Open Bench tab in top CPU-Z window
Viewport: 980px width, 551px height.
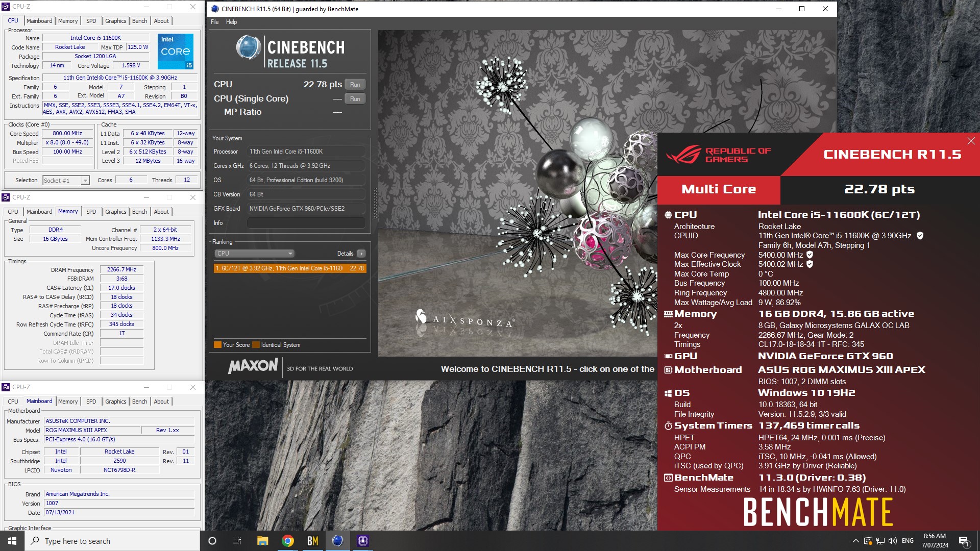tap(139, 21)
